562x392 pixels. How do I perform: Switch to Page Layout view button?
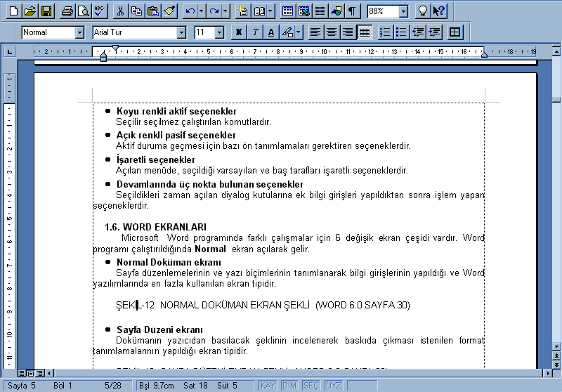pos(31,373)
